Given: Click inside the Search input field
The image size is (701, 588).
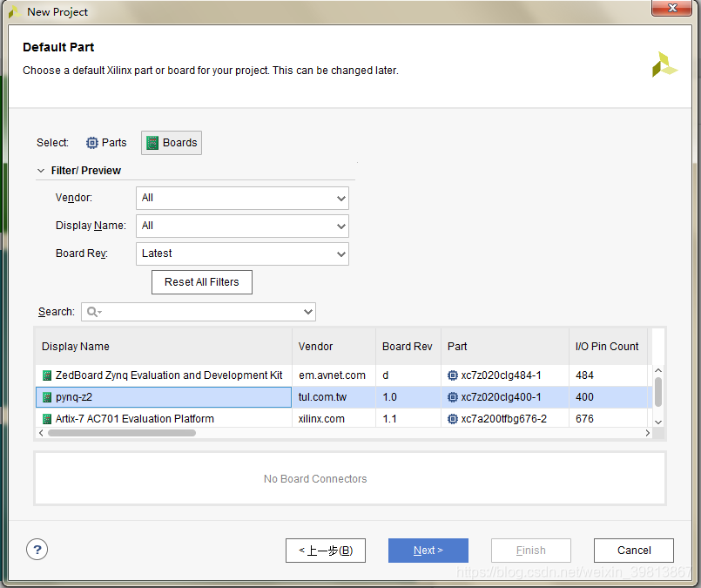Looking at the screenshot, I should pos(199,312).
